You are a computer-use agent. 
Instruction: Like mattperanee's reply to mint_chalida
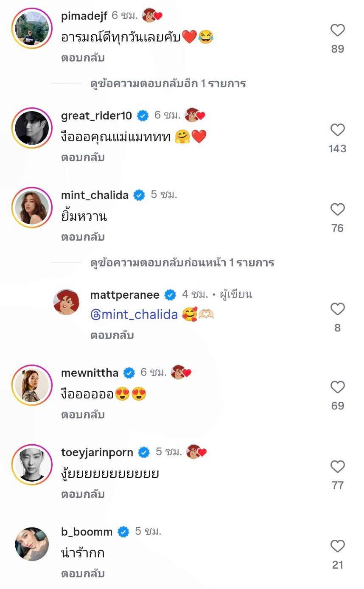pos(337,309)
